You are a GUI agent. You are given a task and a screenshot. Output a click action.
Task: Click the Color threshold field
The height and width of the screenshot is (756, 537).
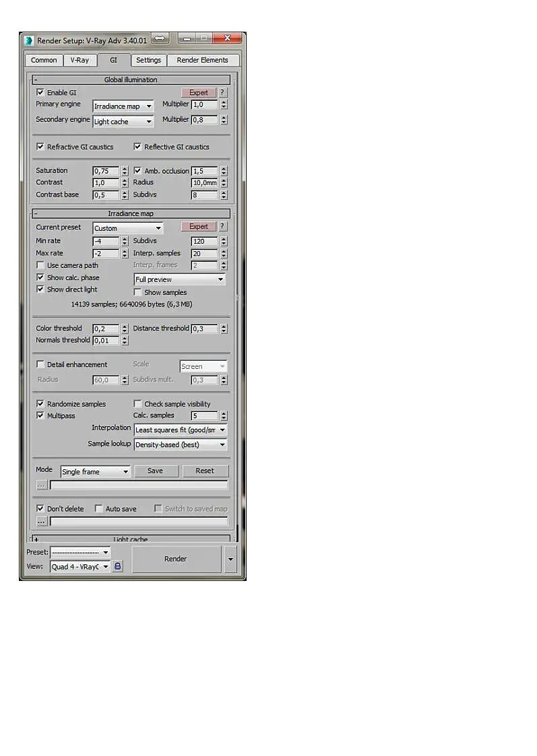[x=106, y=329]
